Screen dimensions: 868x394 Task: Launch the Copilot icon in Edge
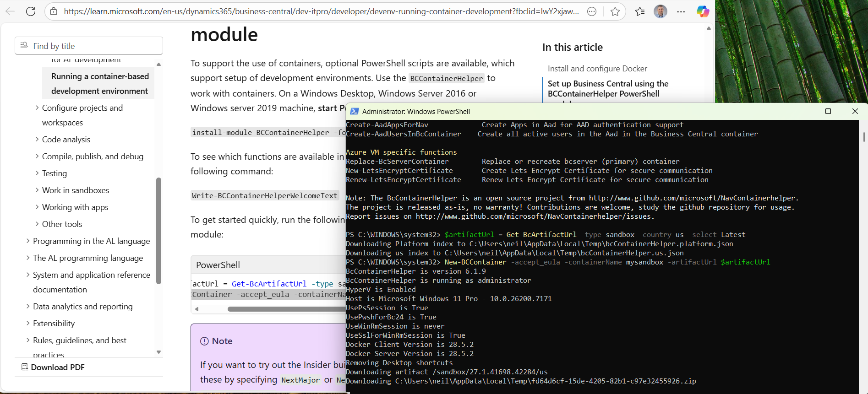(x=703, y=11)
